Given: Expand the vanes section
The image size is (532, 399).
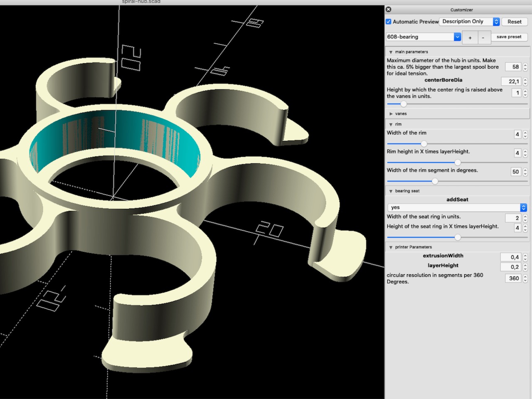Looking at the screenshot, I should coord(391,114).
